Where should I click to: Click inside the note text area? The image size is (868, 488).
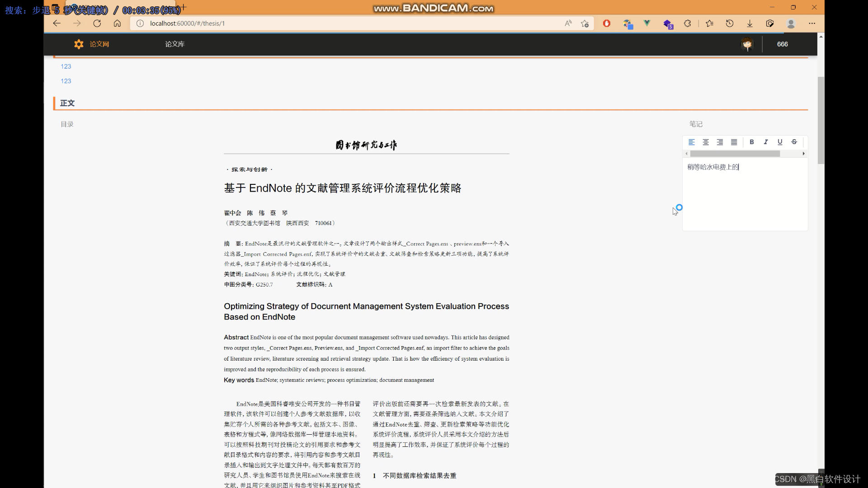(745, 194)
